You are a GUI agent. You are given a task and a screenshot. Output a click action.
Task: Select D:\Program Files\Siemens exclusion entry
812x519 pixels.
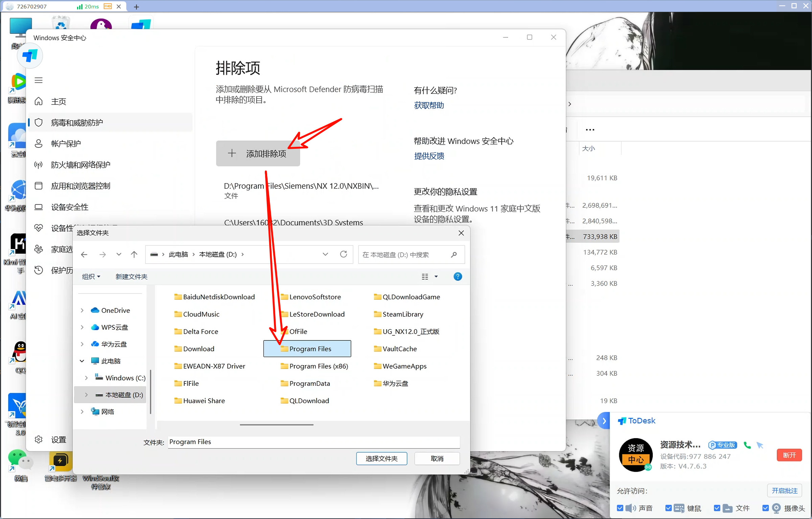(x=301, y=190)
